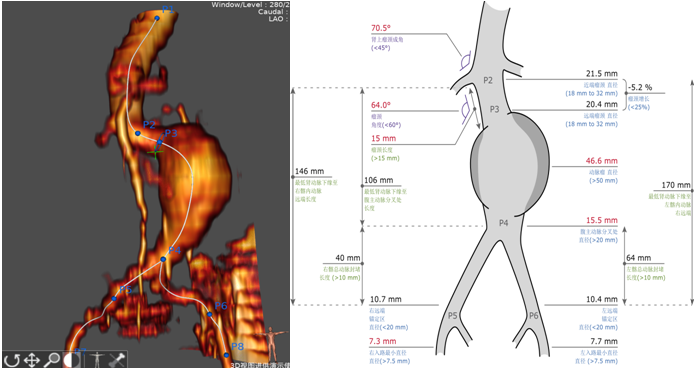The image size is (695, 369).
Task: Click the 21.5 mm proximal neck diameter
Action: click(x=601, y=74)
